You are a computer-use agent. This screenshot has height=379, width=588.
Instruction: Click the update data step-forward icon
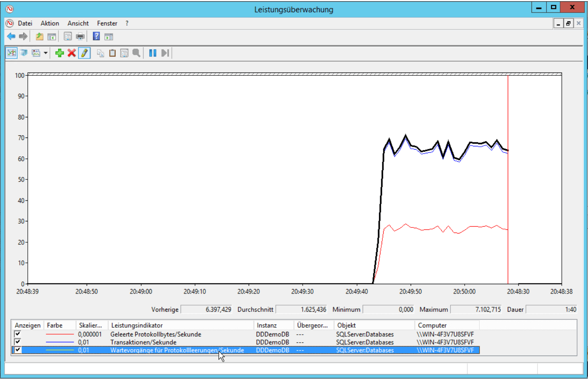tap(165, 53)
